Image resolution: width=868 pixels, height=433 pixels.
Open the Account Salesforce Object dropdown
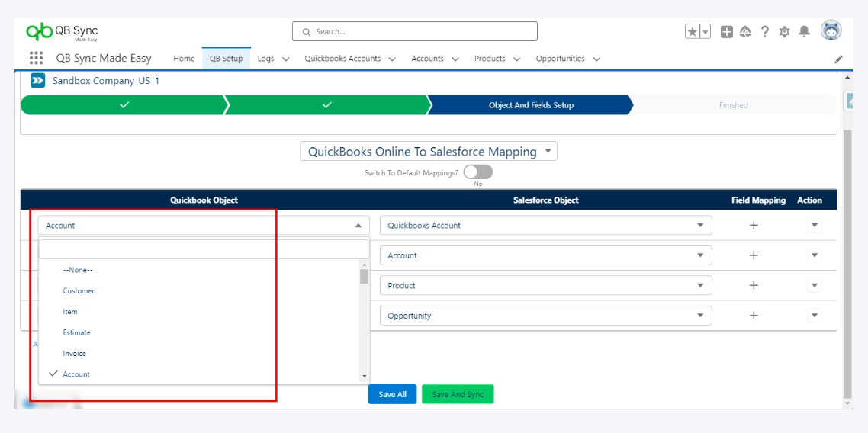click(546, 255)
